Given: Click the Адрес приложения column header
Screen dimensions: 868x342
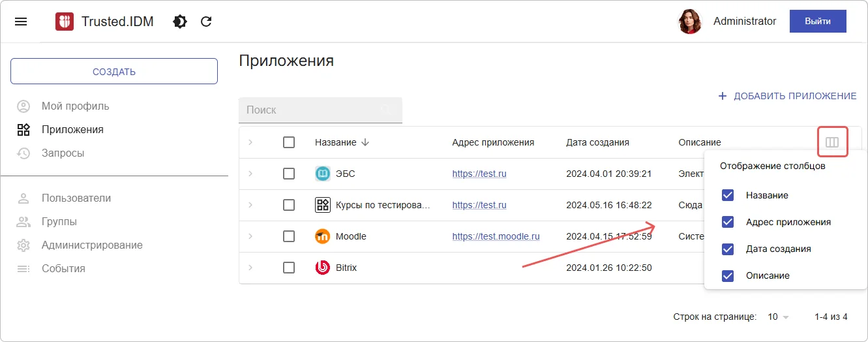Looking at the screenshot, I should 493,142.
